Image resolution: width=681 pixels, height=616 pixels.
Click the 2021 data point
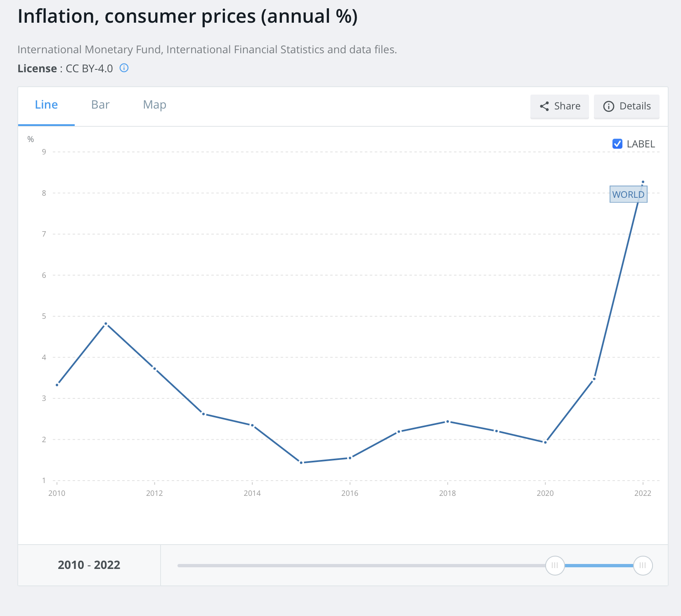pos(594,379)
